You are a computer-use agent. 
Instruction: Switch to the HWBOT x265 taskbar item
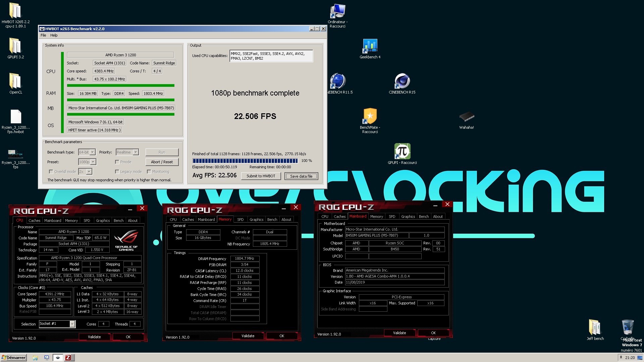[x=58, y=358]
